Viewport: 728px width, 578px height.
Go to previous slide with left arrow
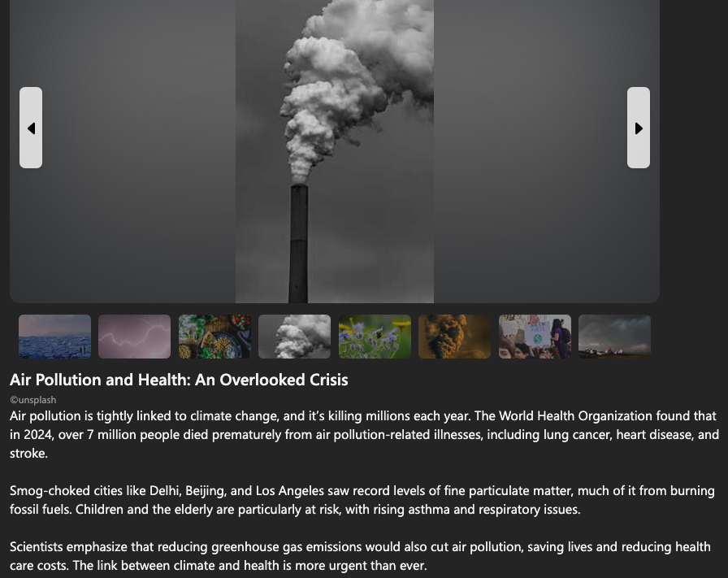31,128
